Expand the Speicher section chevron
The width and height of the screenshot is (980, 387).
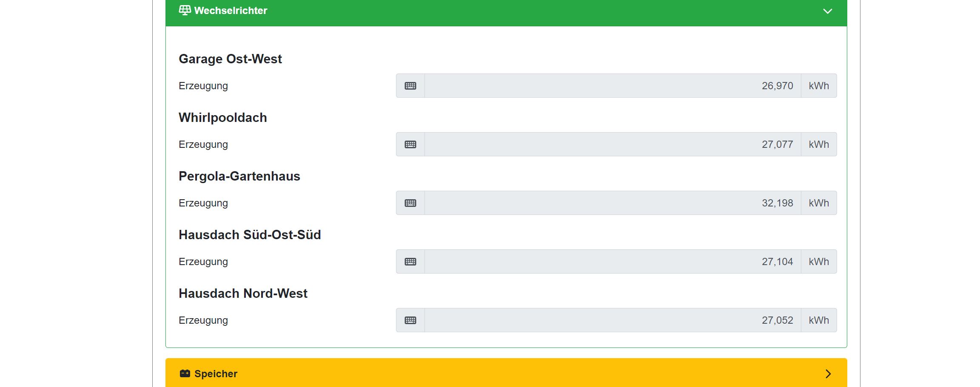coord(828,374)
